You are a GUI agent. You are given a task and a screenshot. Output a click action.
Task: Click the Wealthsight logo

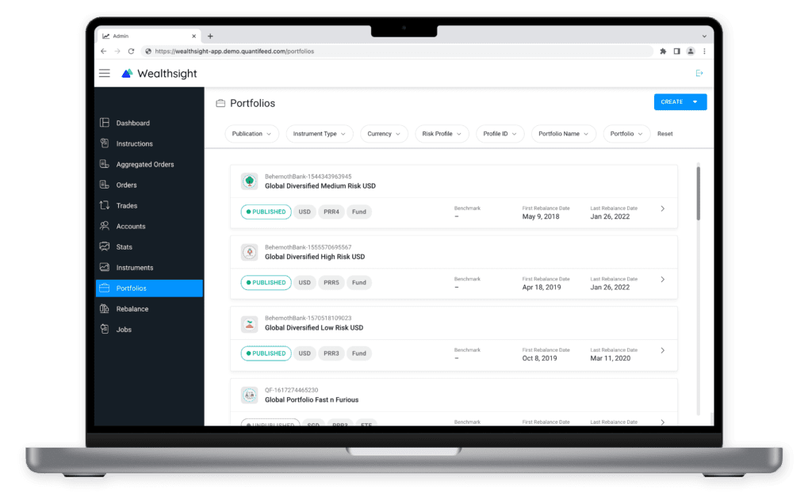click(x=159, y=74)
